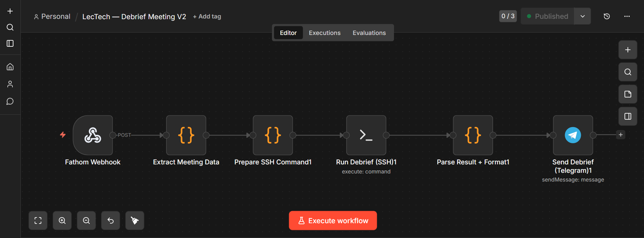Toggle the left sidebar panel

click(x=10, y=43)
